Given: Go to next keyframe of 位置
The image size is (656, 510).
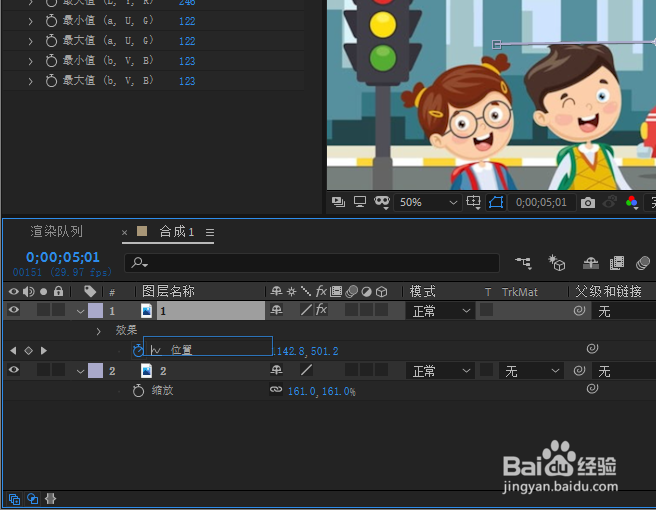Looking at the screenshot, I should 44,351.
